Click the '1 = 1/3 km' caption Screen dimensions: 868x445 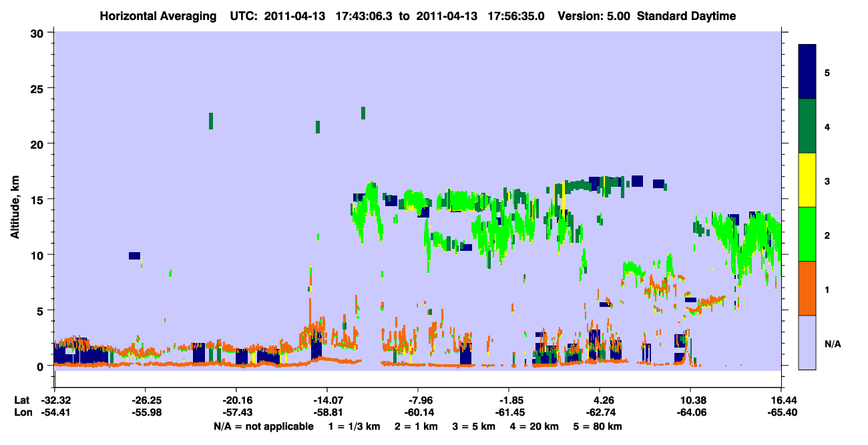click(356, 426)
